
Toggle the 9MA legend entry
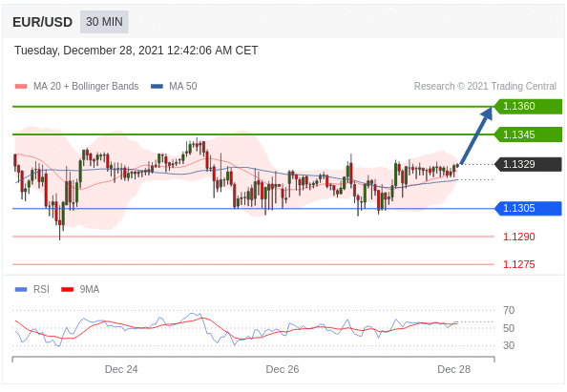[80, 289]
